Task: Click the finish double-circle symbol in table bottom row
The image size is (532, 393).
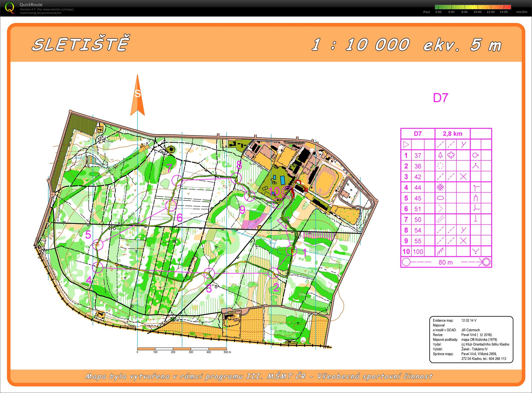Action: [x=486, y=262]
